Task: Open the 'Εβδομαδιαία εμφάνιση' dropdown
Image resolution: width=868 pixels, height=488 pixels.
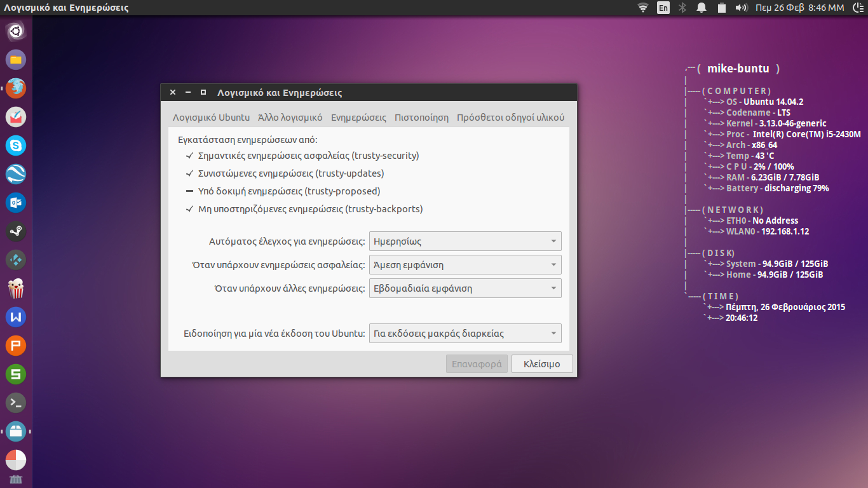Action: pos(465,288)
